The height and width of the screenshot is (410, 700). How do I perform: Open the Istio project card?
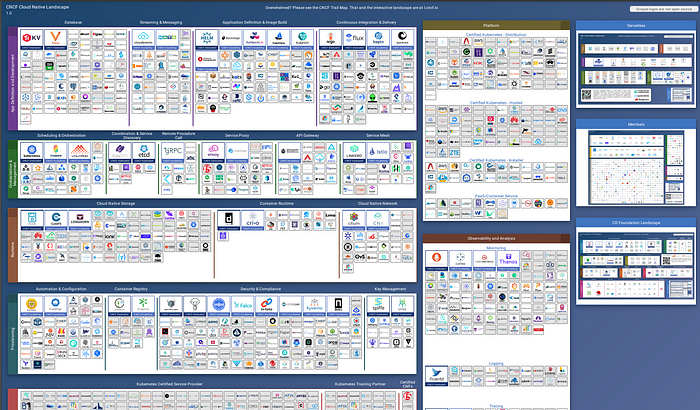click(378, 152)
